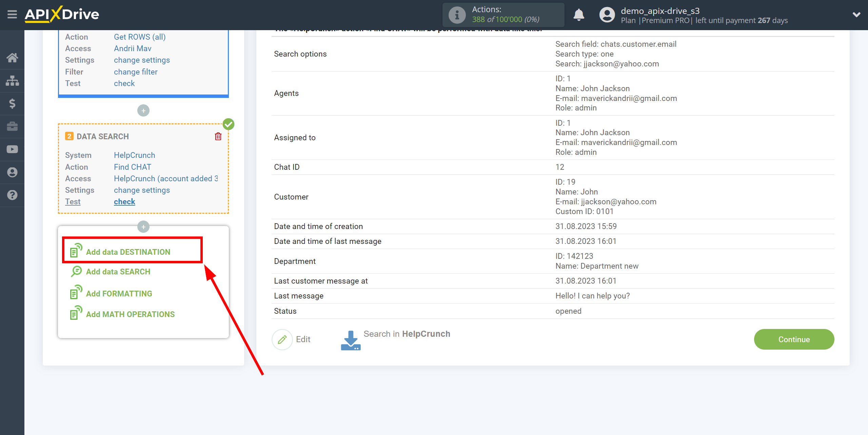The image size is (868, 435).
Task: Open the connections sitemap icon
Action: point(12,81)
